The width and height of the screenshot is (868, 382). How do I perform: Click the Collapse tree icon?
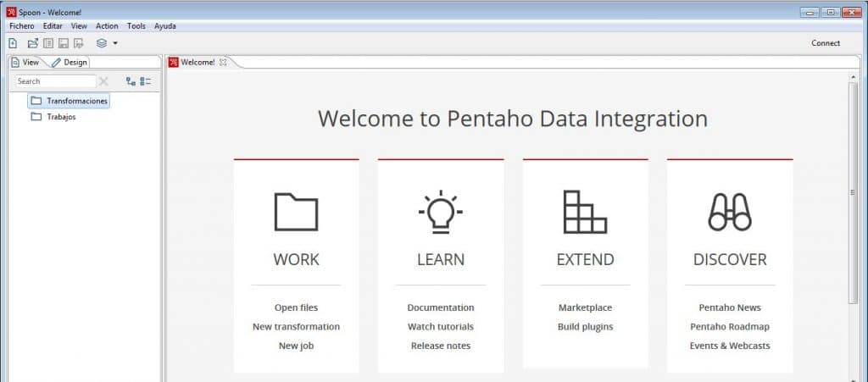point(146,81)
